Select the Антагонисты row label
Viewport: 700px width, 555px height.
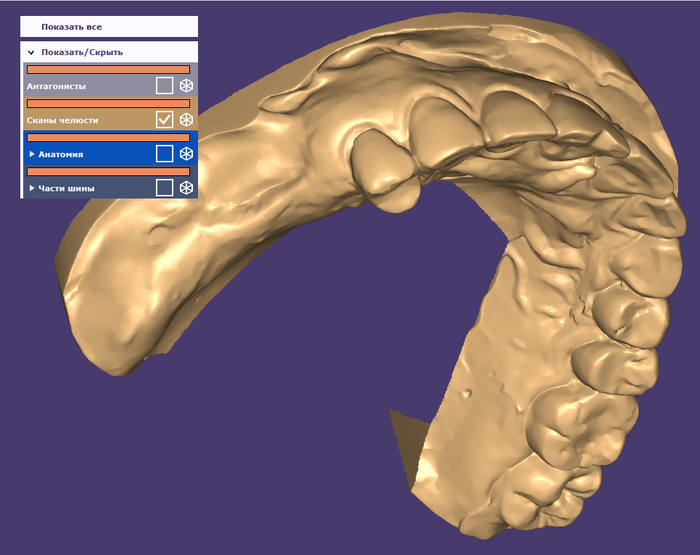56,87
